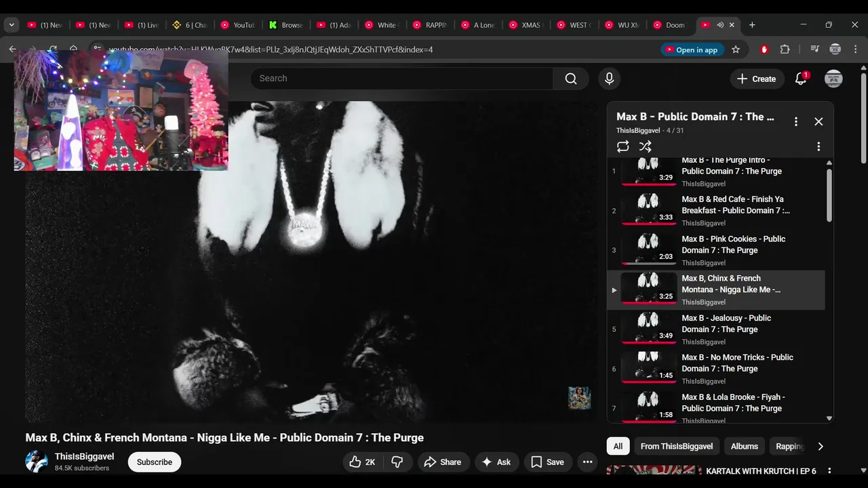Open the ThisIsBiggavel channel avatar

click(x=37, y=462)
